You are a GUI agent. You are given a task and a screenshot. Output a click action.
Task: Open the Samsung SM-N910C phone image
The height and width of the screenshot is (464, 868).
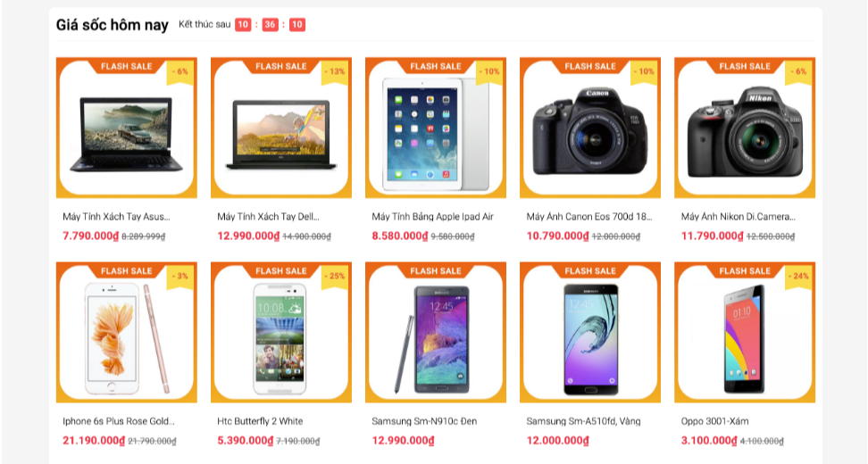(x=436, y=332)
